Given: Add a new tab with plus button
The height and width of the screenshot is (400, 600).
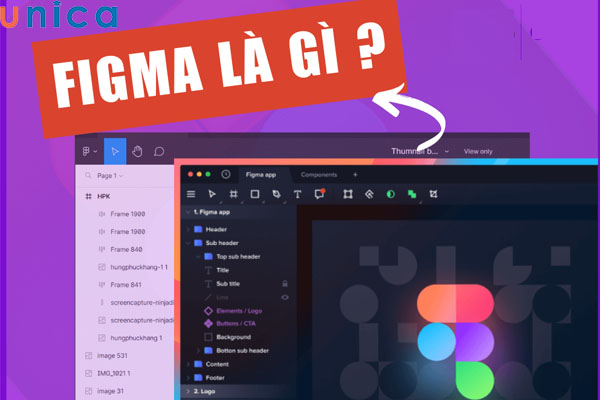Looking at the screenshot, I should click(x=355, y=175).
